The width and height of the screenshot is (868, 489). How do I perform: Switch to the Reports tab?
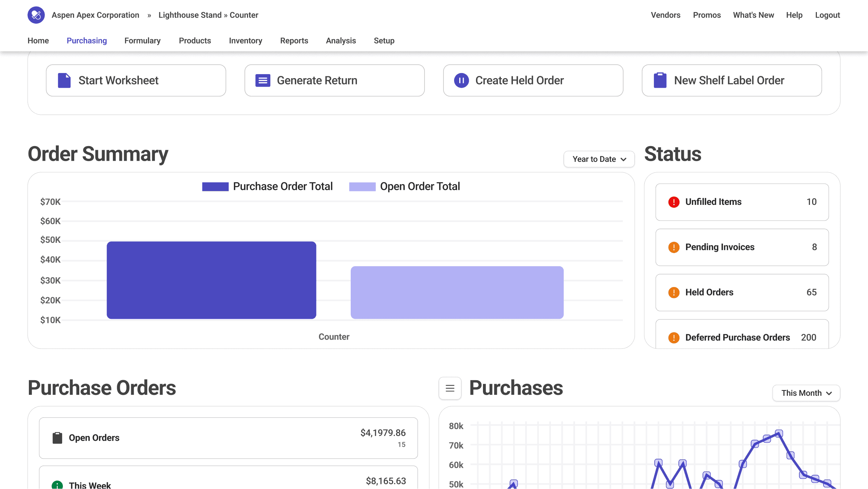coord(294,41)
